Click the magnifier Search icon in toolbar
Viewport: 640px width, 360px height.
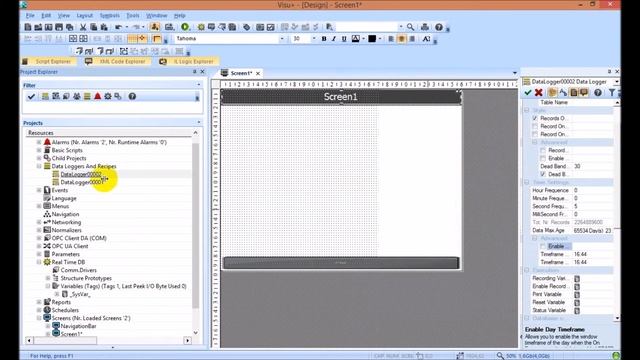pyautogui.click(x=410, y=27)
